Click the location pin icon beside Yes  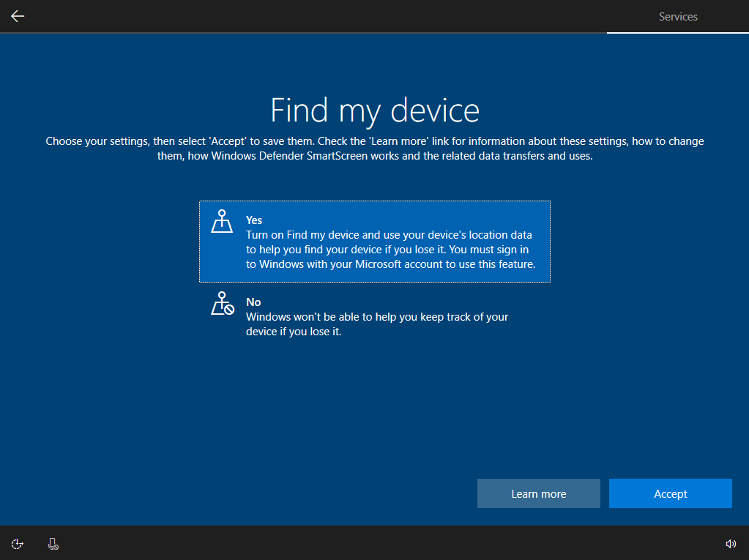222,222
